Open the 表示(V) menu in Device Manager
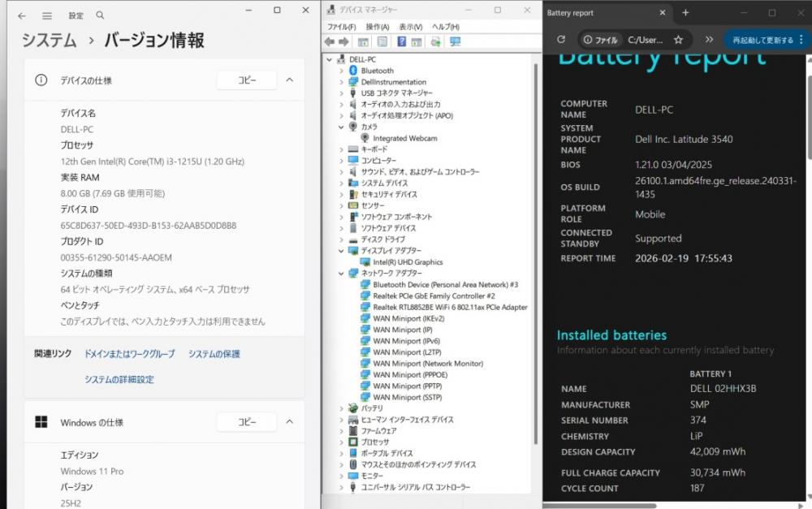812x509 pixels. tap(410, 27)
